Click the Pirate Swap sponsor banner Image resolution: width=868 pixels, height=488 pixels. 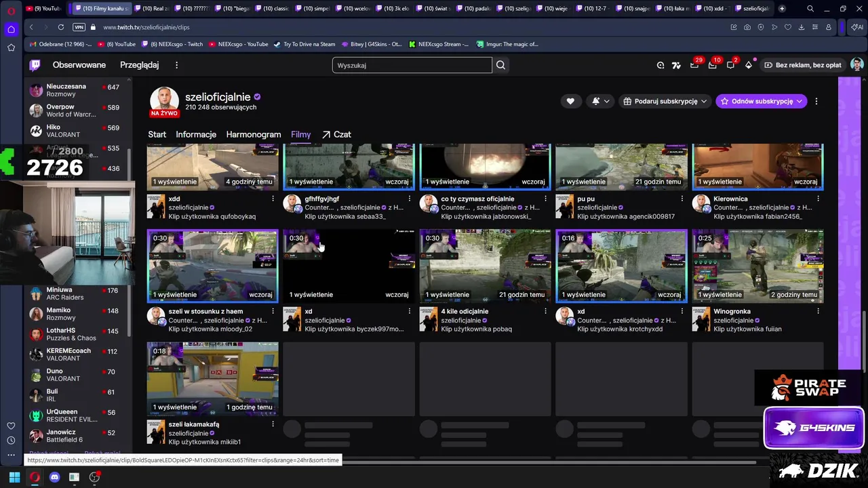(808, 388)
